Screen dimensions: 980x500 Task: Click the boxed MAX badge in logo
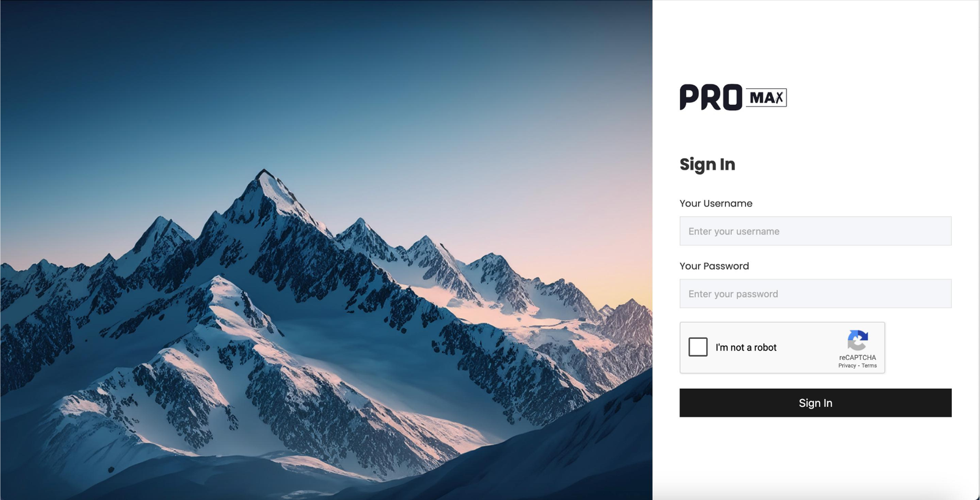tap(766, 97)
